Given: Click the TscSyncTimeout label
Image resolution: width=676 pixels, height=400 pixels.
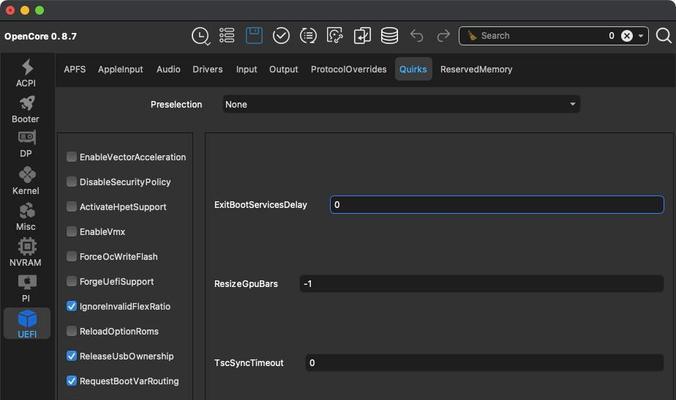Looking at the screenshot, I should tap(249, 363).
